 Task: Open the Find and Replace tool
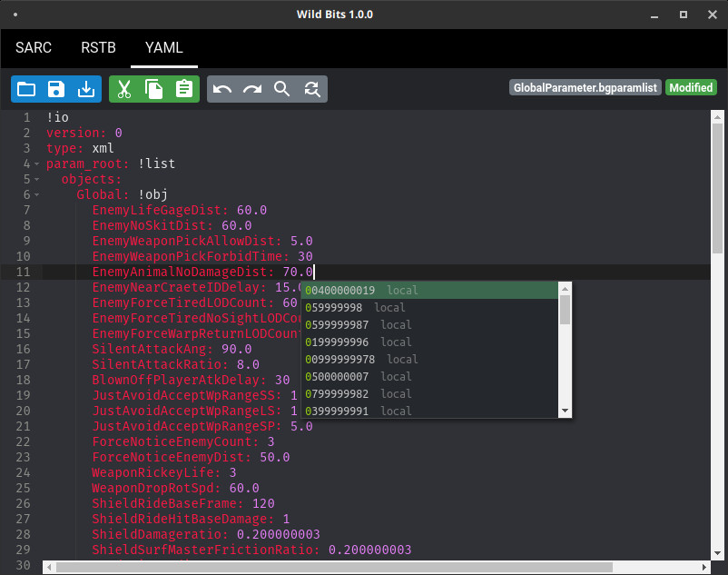tap(312, 88)
